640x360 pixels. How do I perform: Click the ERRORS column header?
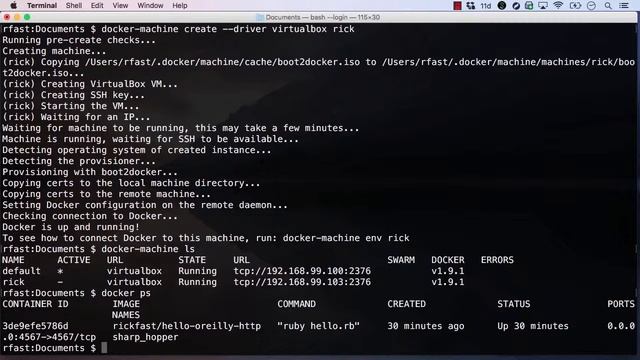[x=497, y=260]
